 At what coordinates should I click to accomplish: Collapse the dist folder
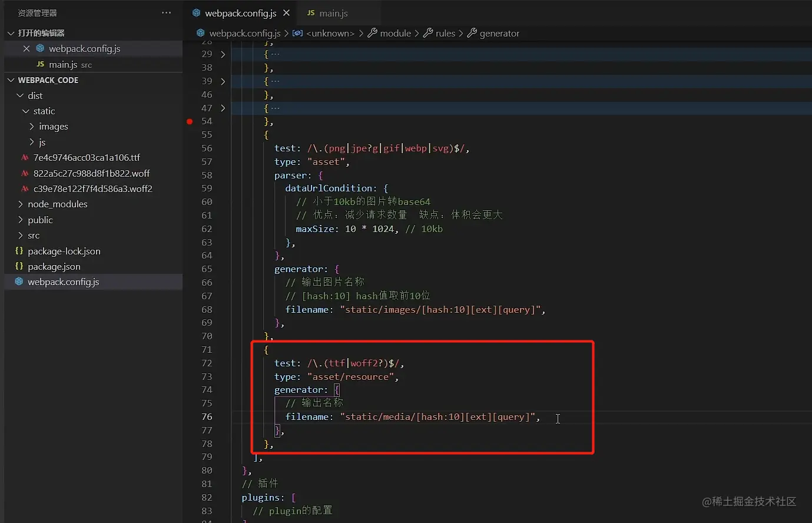(x=21, y=95)
